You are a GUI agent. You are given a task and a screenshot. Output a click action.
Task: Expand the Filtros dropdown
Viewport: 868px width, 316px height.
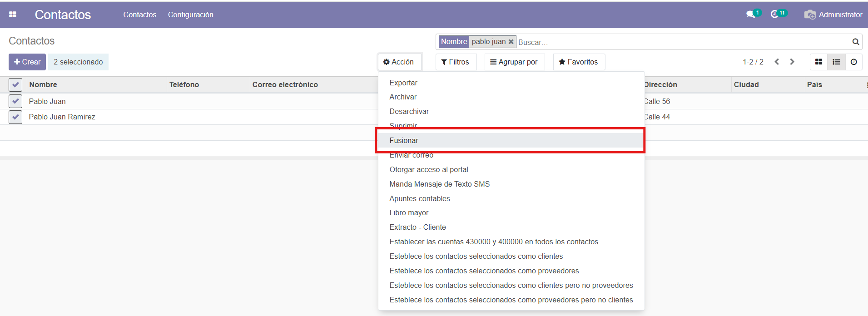click(456, 62)
